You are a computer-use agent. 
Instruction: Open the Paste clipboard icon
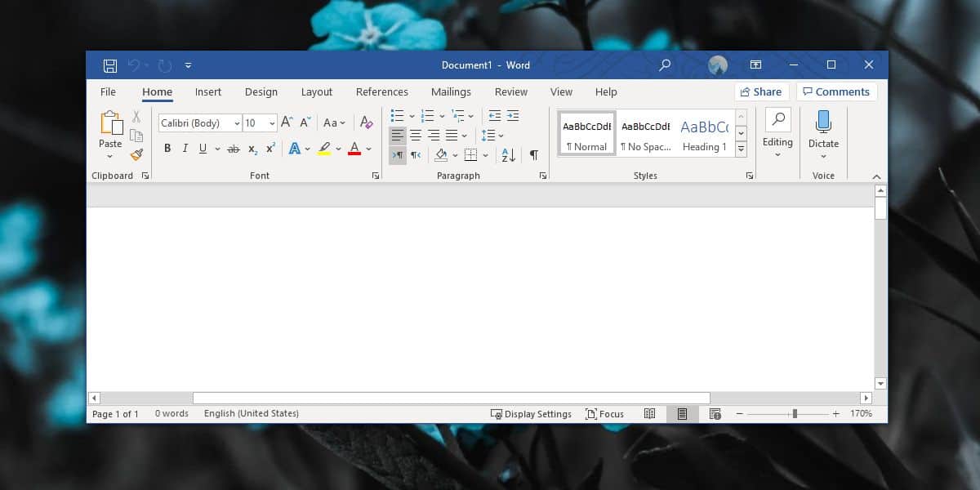(110, 123)
